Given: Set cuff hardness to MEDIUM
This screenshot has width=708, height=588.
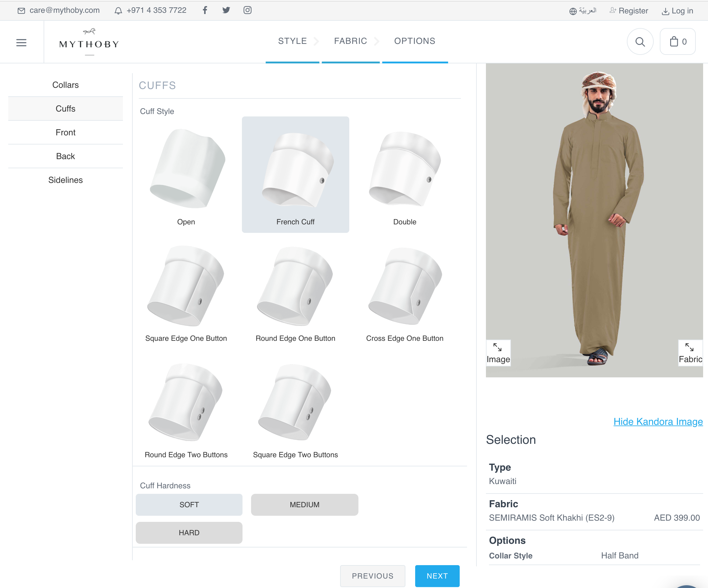Looking at the screenshot, I should point(304,504).
